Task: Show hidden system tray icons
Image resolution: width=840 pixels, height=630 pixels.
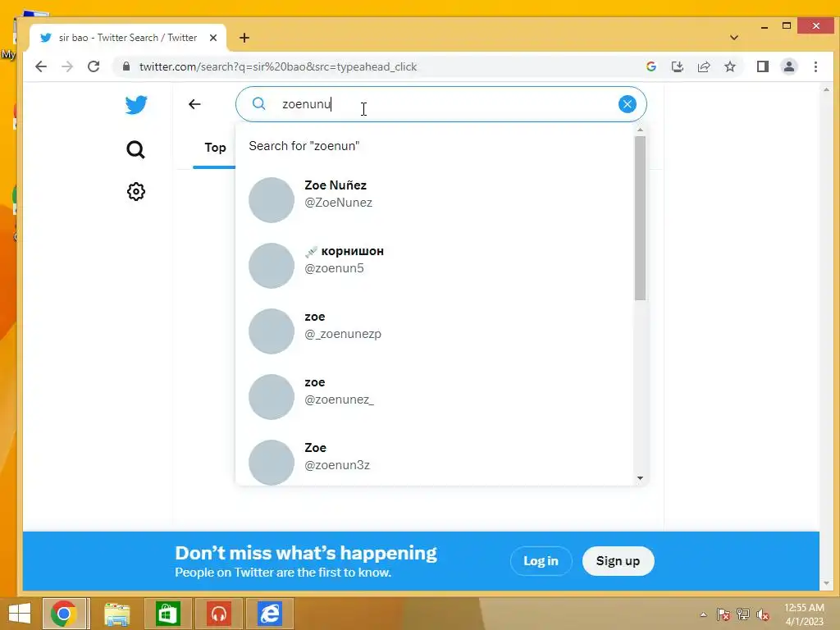Action: coord(703,614)
